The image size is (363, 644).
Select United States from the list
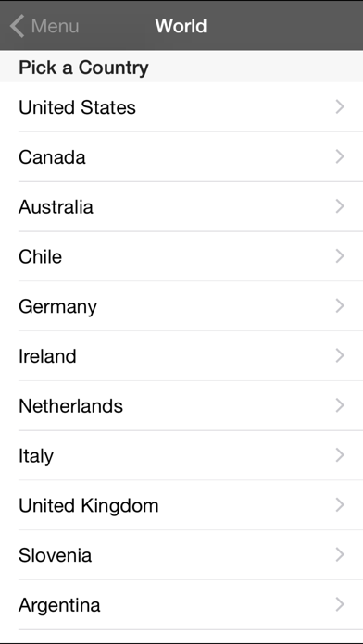coord(181,107)
